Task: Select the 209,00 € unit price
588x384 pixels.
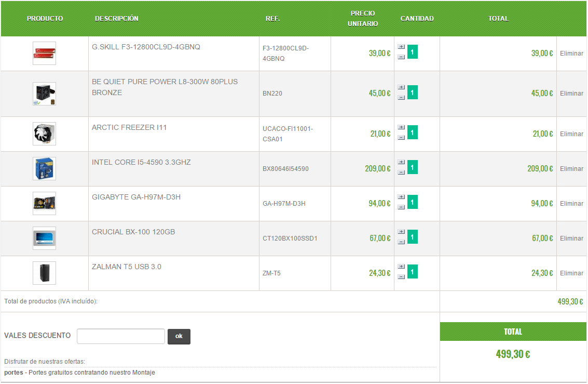Action: (x=378, y=168)
